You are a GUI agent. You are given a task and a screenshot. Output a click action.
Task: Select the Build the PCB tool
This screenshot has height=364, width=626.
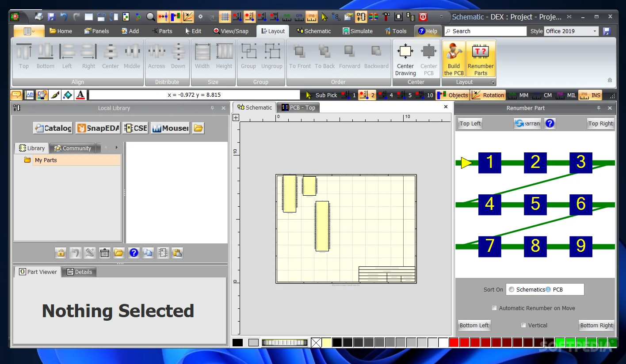(454, 59)
